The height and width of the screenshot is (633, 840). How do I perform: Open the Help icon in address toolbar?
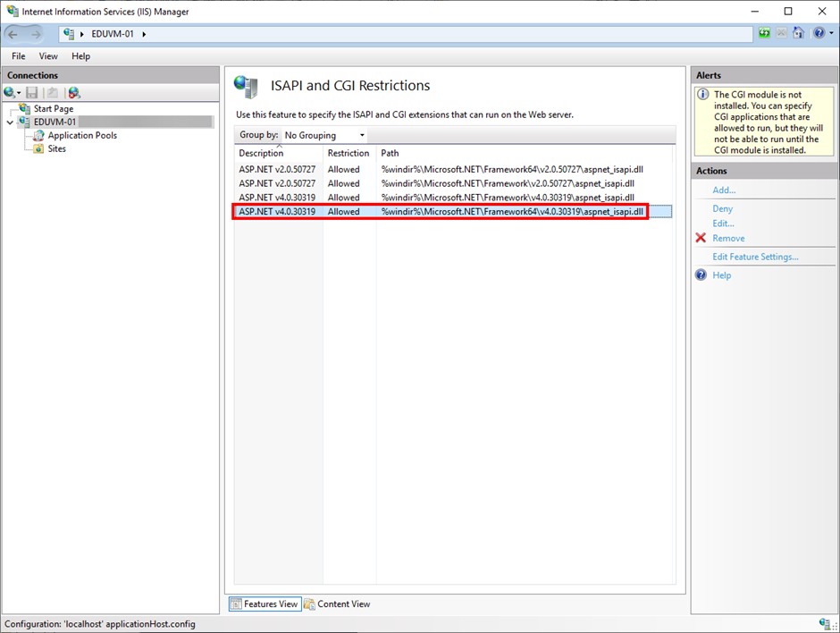819,33
